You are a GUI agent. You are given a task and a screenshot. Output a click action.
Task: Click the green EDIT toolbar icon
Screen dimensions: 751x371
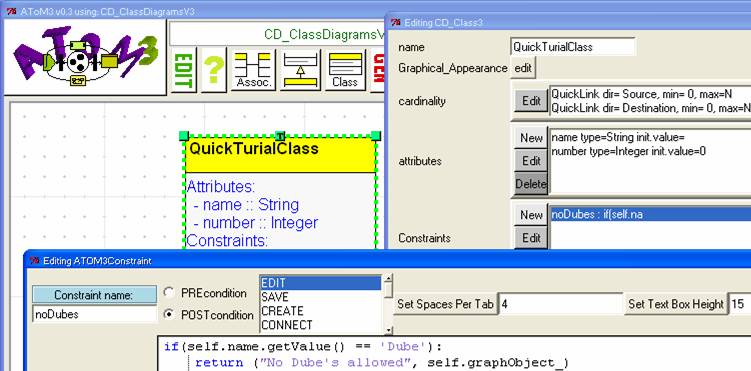pyautogui.click(x=183, y=70)
